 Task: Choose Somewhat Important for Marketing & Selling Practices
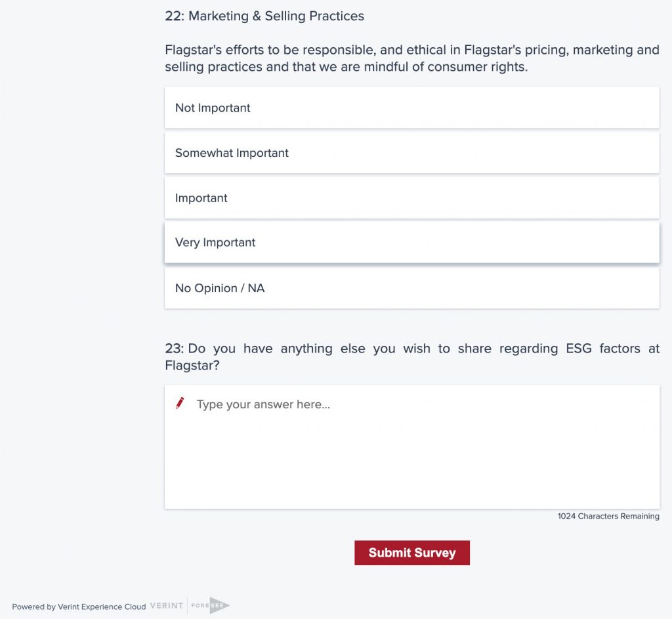coord(412,152)
